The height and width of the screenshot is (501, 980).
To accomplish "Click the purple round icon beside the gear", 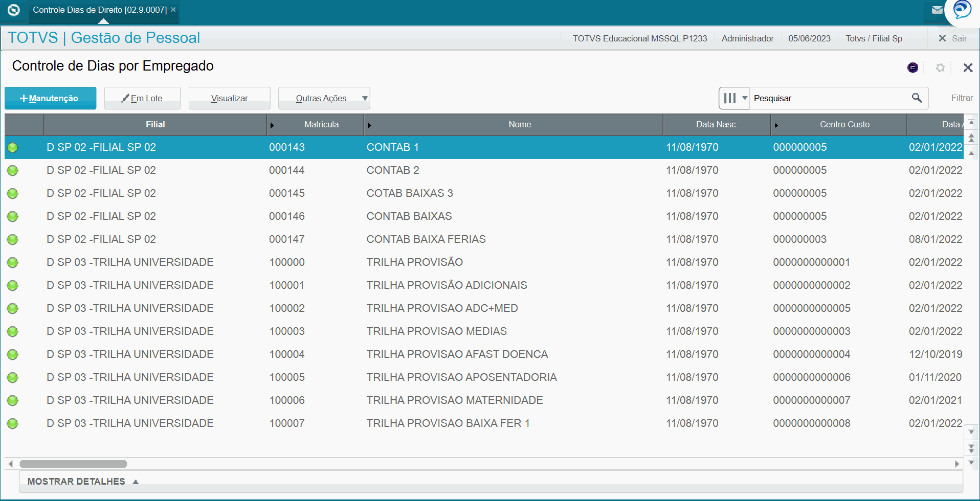I will 912,67.
